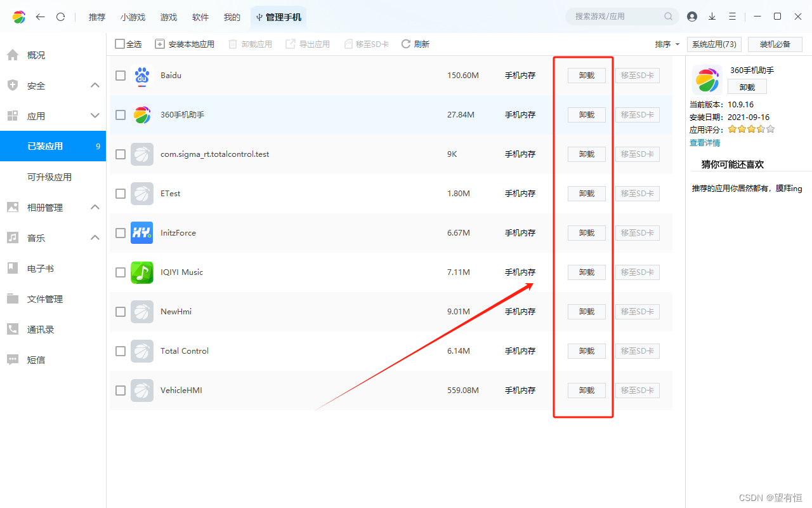Select 已装应用 in the sidebar

pos(53,146)
